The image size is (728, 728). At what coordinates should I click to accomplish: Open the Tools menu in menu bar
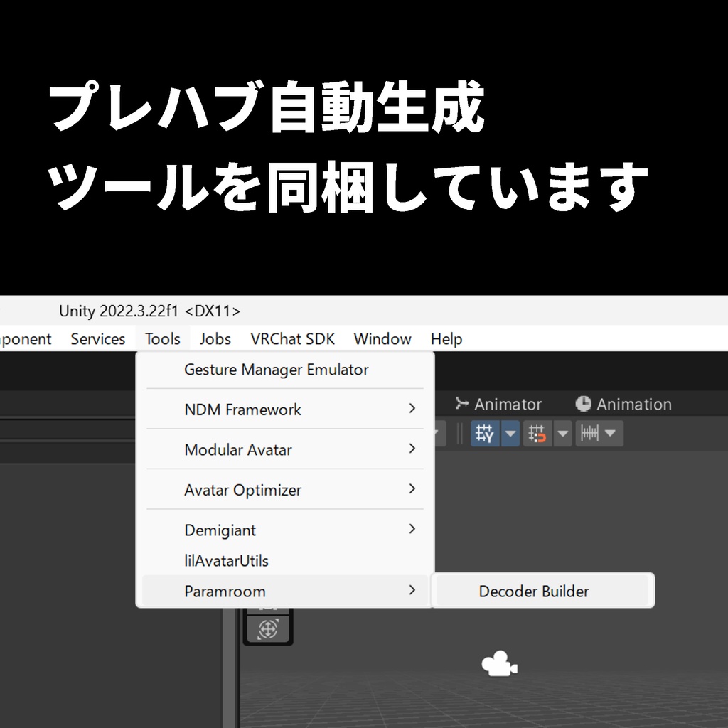tap(163, 339)
